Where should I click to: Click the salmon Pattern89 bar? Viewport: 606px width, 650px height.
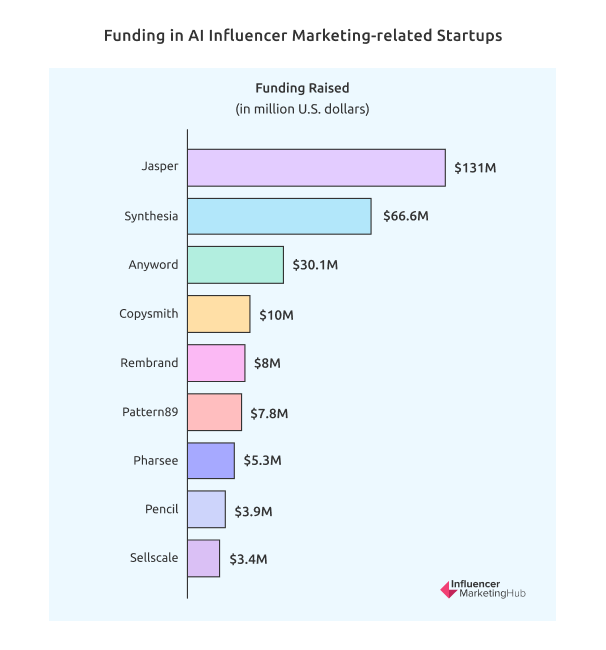click(x=215, y=412)
